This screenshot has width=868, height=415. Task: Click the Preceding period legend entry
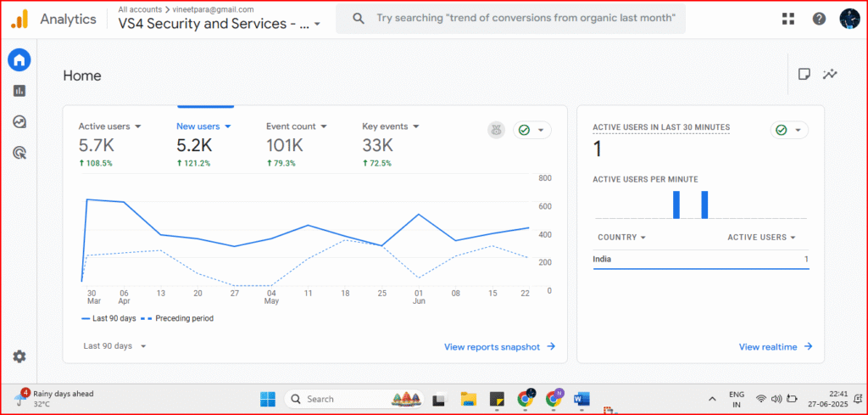[x=177, y=318]
